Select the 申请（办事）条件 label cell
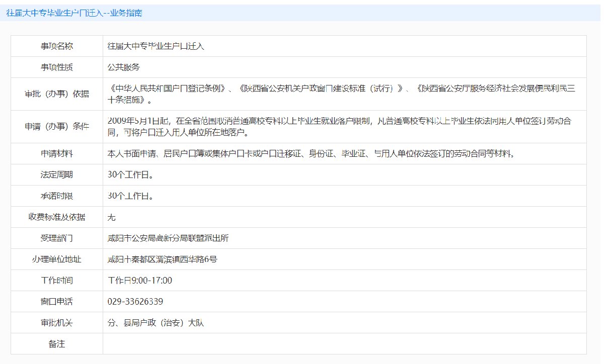Viewport: 604px width, 364px height. pos(57,127)
